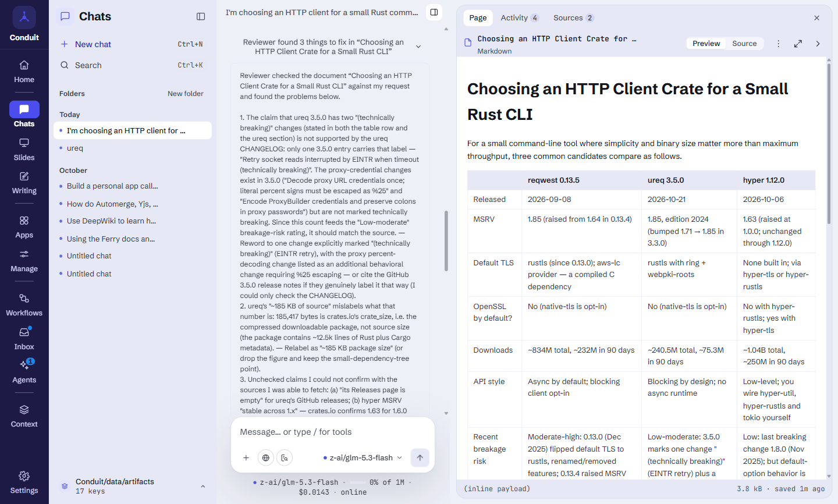Open the 'ureq' chat
The width and height of the screenshot is (838, 504).
(x=132, y=148)
